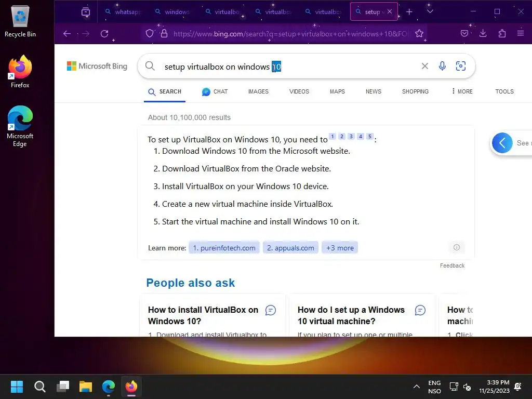Open citation reference 3 superscript
This screenshot has width=532, height=399.
(x=351, y=137)
